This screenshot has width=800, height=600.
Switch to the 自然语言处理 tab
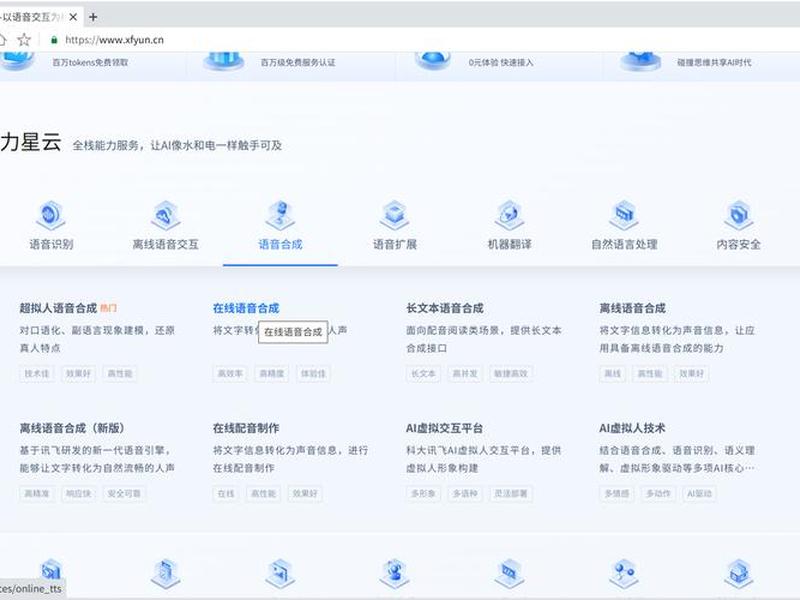pyautogui.click(x=624, y=244)
